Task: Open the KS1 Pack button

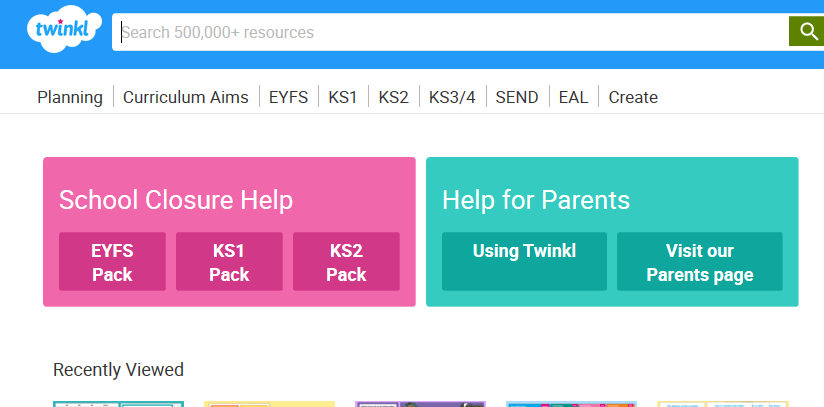Action: 229,261
